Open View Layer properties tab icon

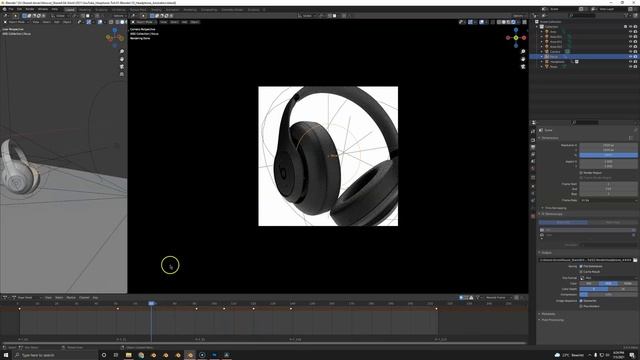click(x=533, y=154)
